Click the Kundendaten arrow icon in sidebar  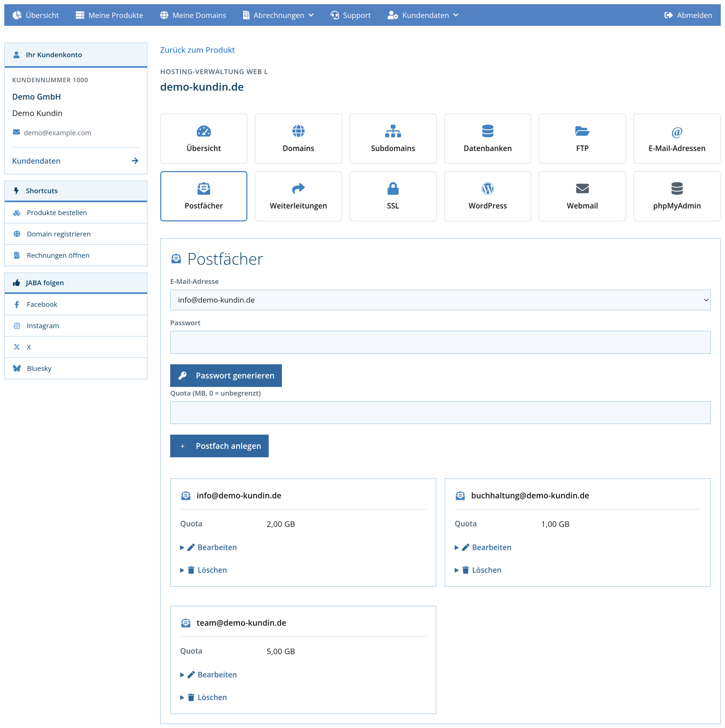click(x=135, y=160)
